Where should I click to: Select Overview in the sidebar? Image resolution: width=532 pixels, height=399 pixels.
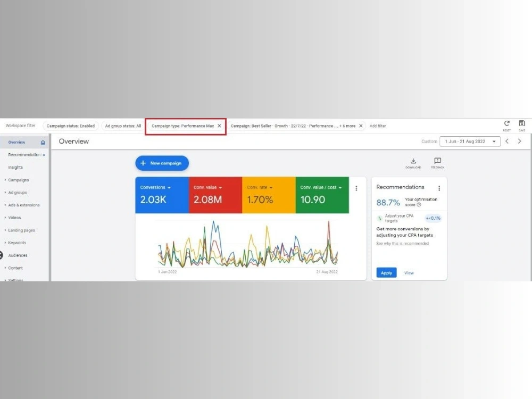tap(24, 142)
